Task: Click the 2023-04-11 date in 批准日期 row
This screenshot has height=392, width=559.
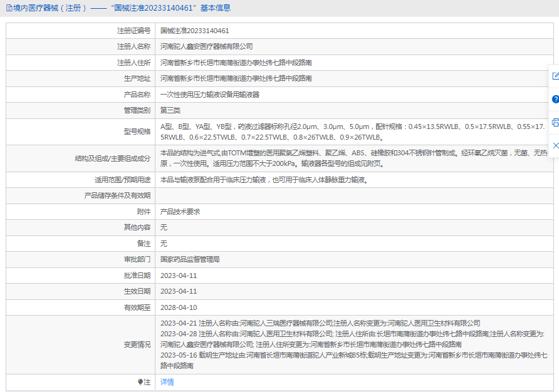Action: 179,276
